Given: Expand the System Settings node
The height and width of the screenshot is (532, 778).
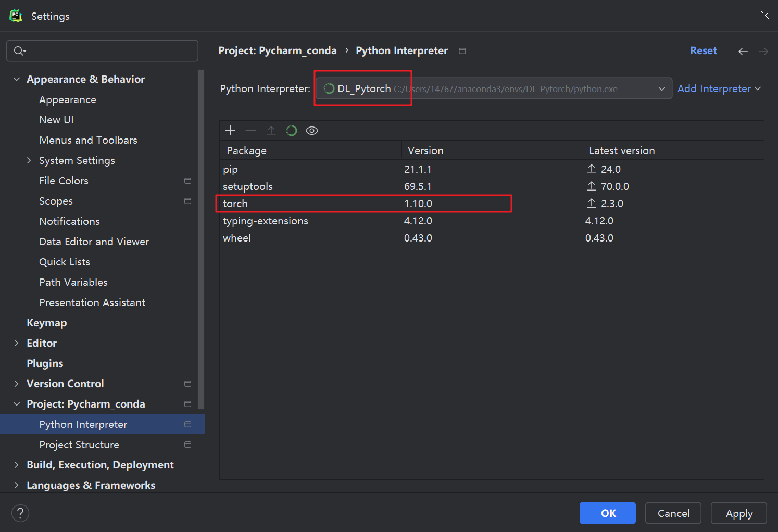Looking at the screenshot, I should 29,160.
